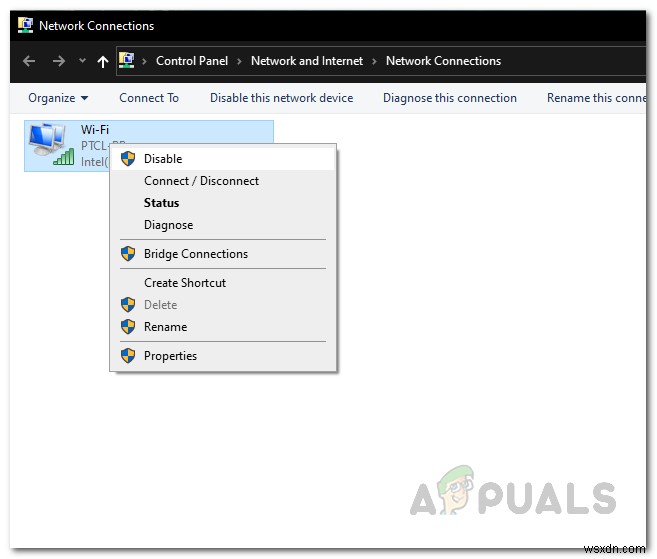657x559 pixels.
Task: Open recent locations dropdown arrow
Action: (x=83, y=61)
